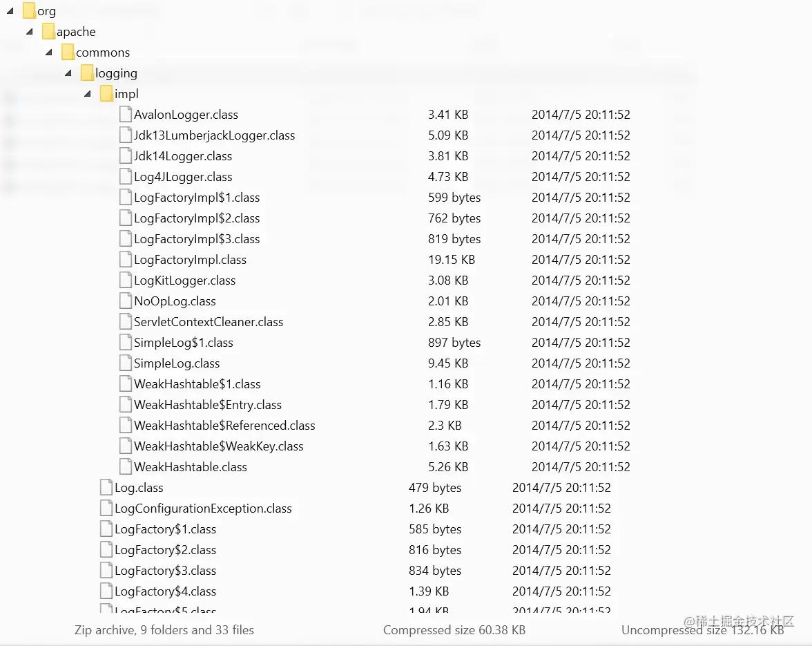Click the LogConfigurationException.class file icon

[x=106, y=509]
